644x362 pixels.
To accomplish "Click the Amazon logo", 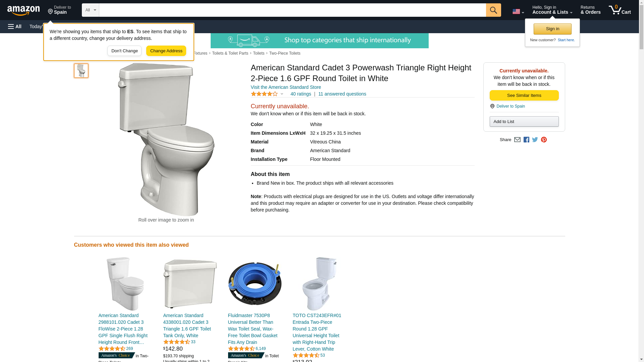I will 23,10.
